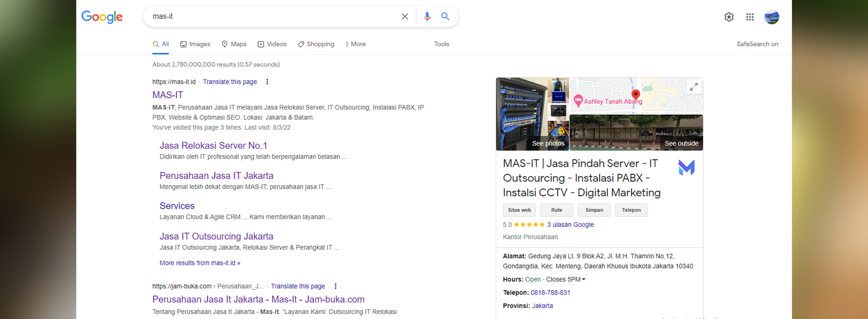Switch to the Maps tab

[x=234, y=44]
